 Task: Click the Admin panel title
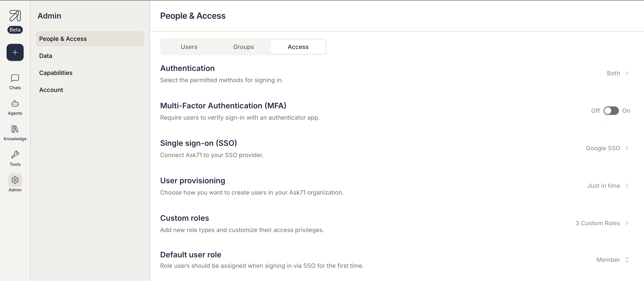click(x=49, y=16)
